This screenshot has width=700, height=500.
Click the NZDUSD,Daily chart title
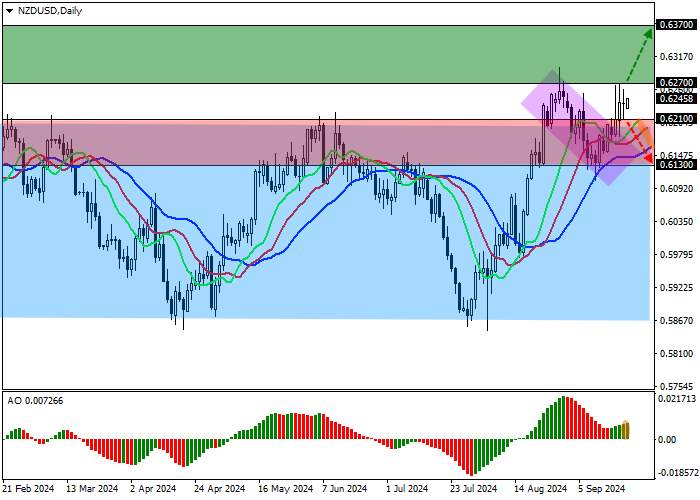50,11
